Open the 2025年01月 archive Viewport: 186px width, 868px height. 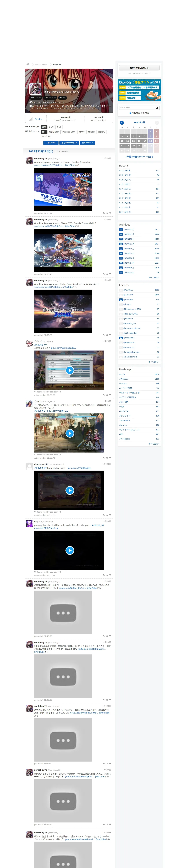[x=129, y=234]
